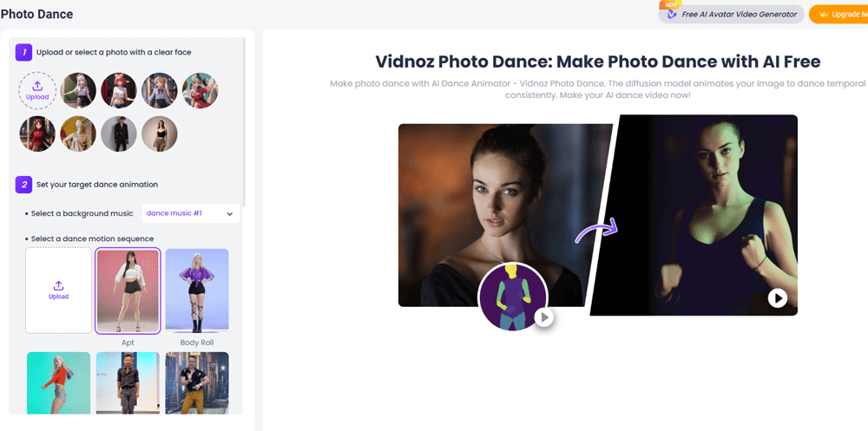Click the upload arrow icon in dance motion box

(x=59, y=285)
